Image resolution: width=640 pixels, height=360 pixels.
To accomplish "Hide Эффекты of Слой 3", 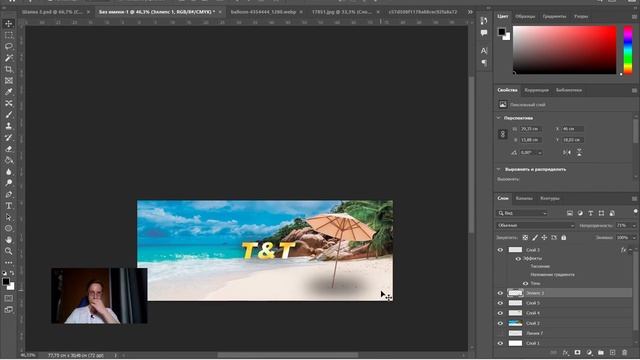I will pyautogui.click(x=518, y=259).
